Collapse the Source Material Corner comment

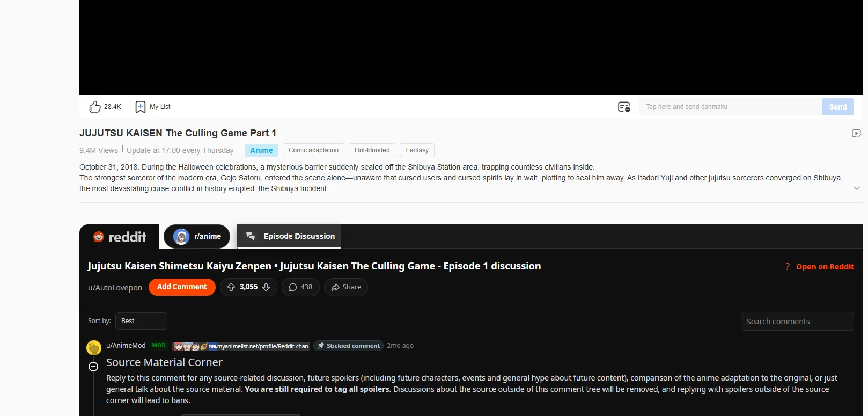click(93, 367)
